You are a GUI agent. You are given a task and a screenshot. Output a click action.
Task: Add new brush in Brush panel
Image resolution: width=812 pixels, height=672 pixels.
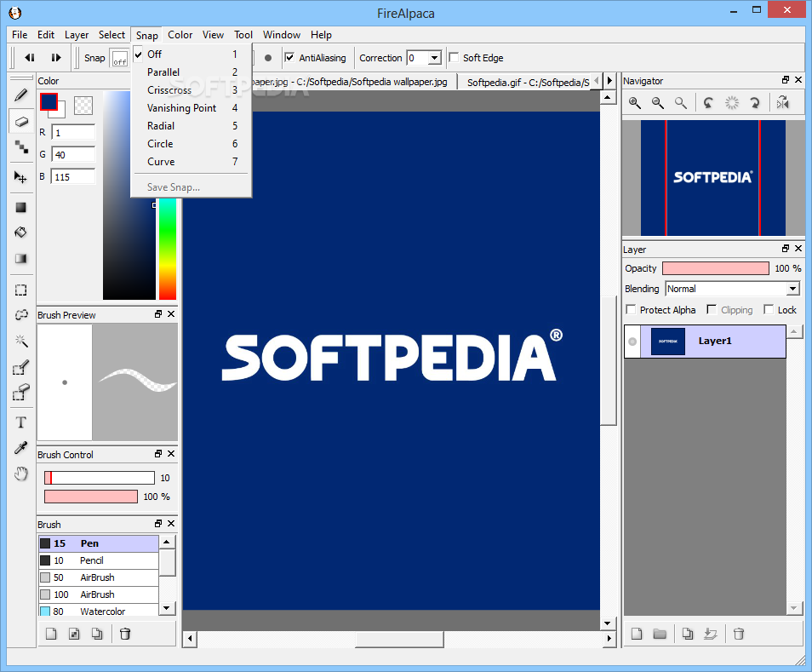coord(51,634)
